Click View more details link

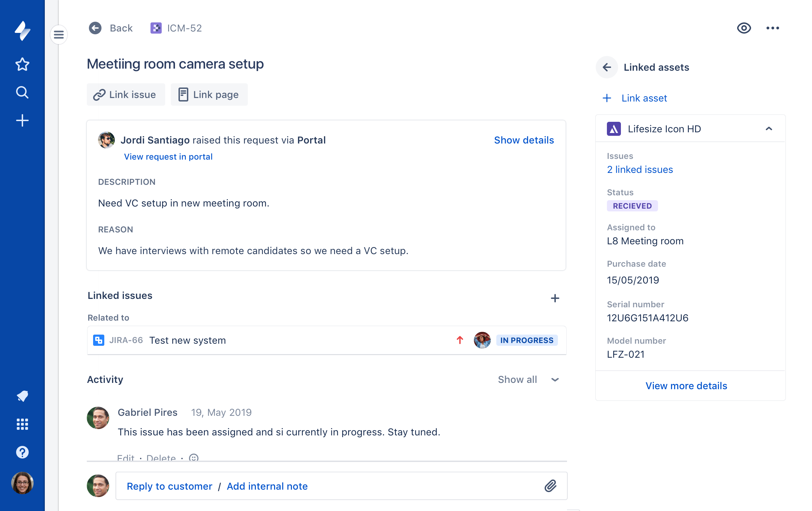687,386
